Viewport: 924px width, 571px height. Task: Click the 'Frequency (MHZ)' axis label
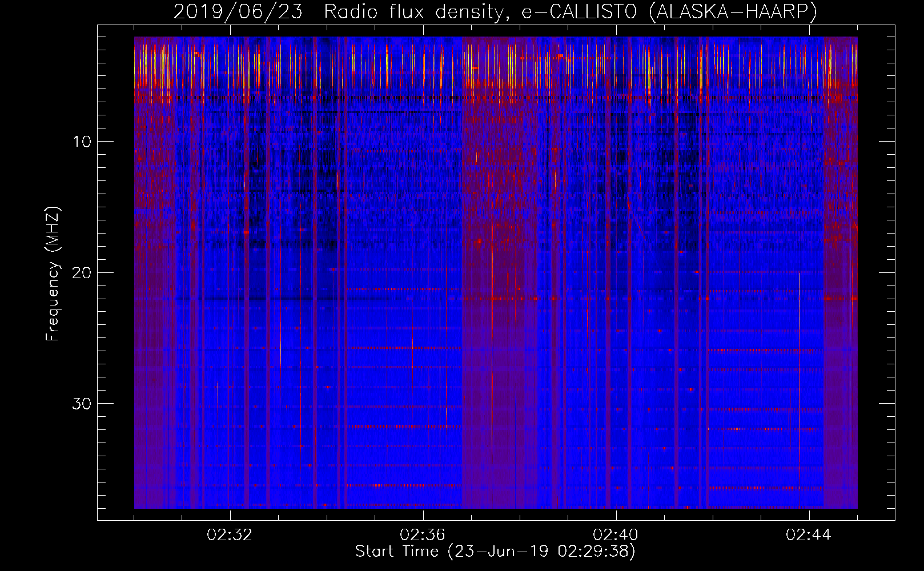(x=53, y=274)
